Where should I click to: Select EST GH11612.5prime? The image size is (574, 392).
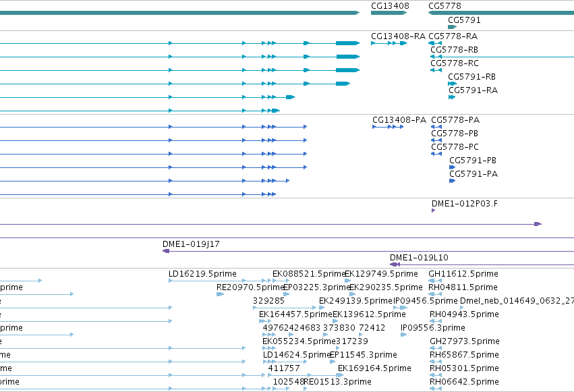point(435,281)
